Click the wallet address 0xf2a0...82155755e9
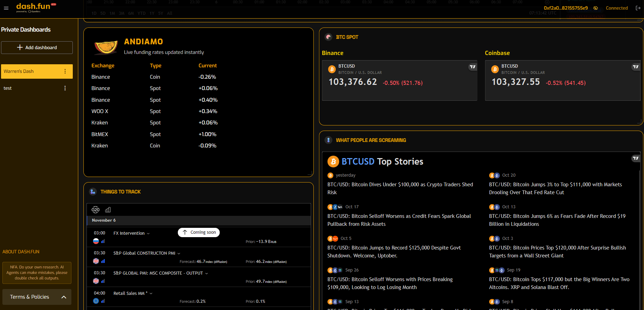The image size is (644, 310). coord(566,8)
